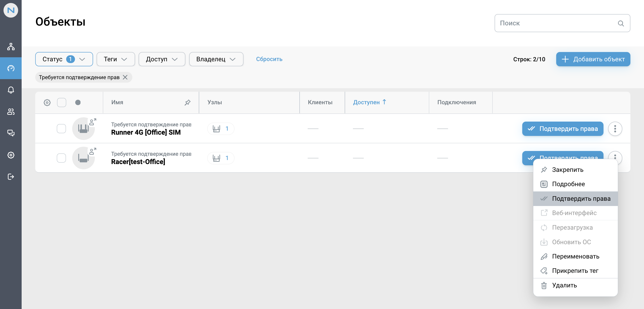Open the chat messages sidebar icon
Screen dimensions: 644x309
click(11, 133)
